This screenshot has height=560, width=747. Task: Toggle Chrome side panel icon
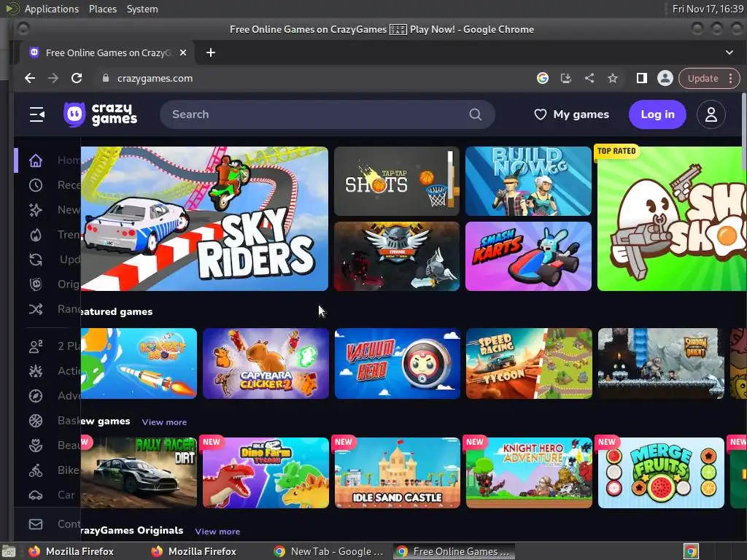tap(642, 78)
